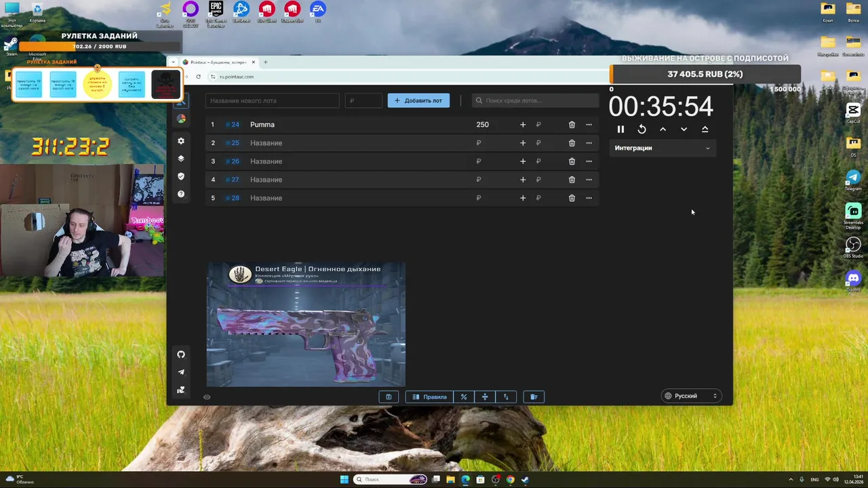Open OBS Studio desktop shortcut
Image resolution: width=868 pixels, height=488 pixels.
(853, 247)
